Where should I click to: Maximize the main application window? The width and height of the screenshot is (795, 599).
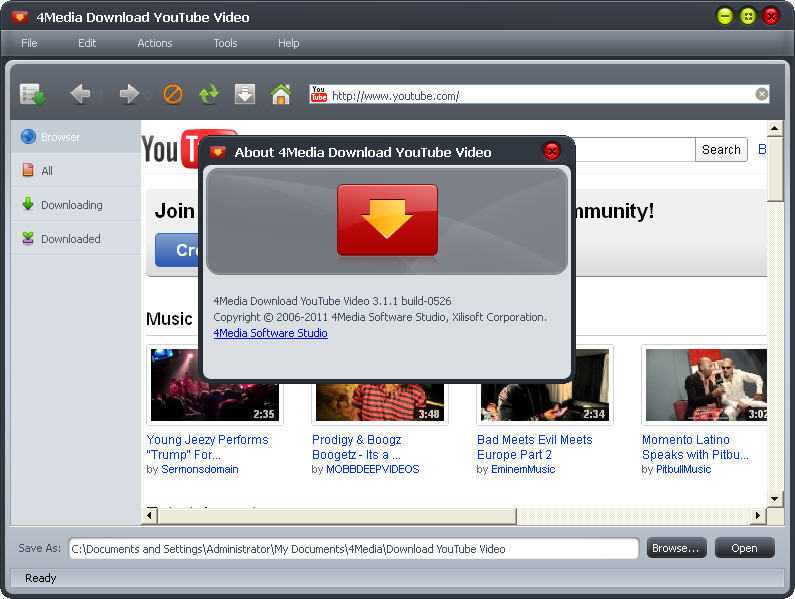coord(748,17)
